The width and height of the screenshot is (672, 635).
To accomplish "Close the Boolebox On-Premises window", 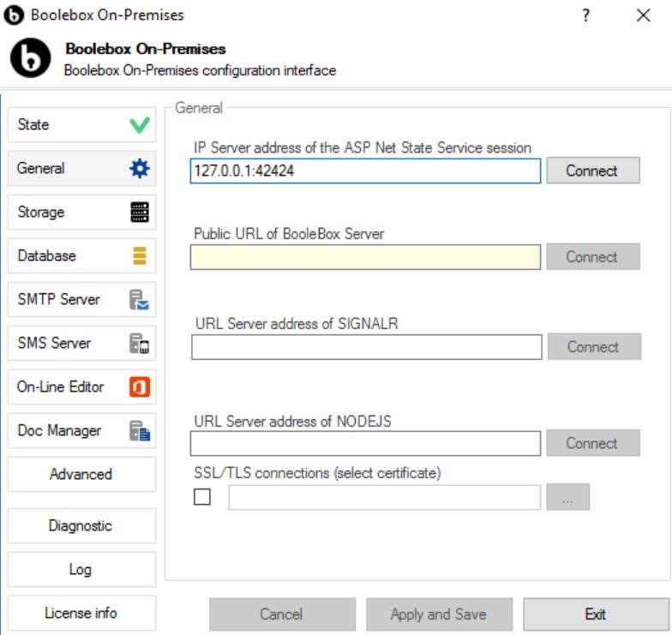I will pos(643,15).
